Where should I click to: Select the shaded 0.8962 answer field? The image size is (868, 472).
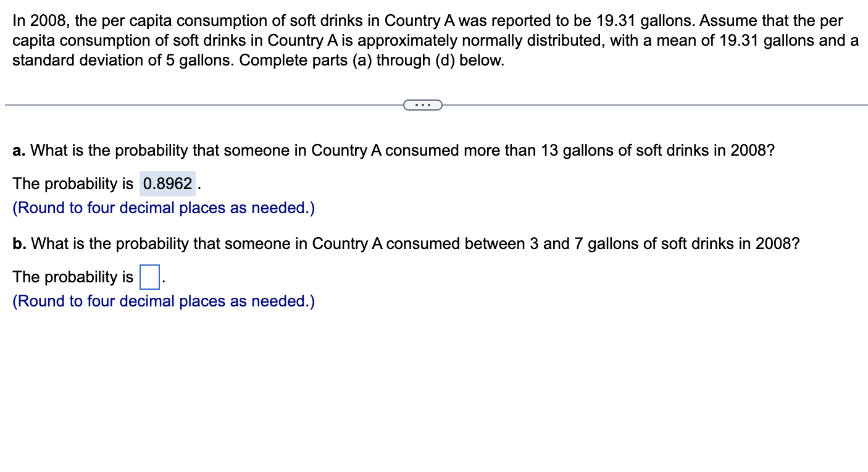(x=166, y=183)
